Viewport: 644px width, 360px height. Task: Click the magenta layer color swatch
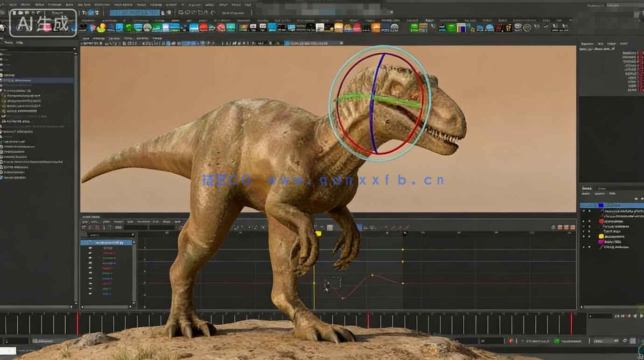[x=601, y=242]
